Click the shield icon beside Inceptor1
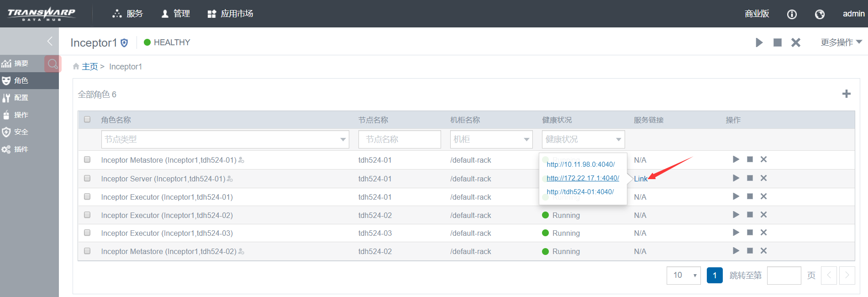This screenshot has width=868, height=297. pyautogui.click(x=124, y=43)
